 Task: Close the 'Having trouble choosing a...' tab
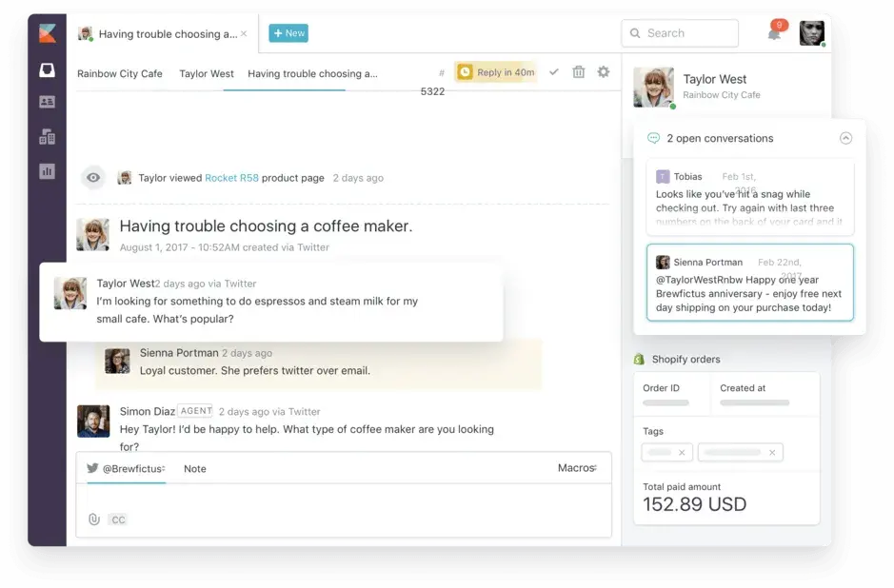pos(244,33)
